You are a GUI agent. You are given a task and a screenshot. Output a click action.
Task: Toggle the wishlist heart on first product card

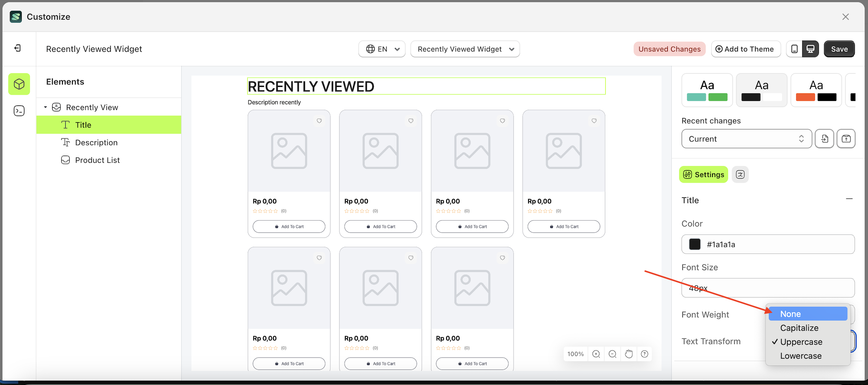pos(319,120)
